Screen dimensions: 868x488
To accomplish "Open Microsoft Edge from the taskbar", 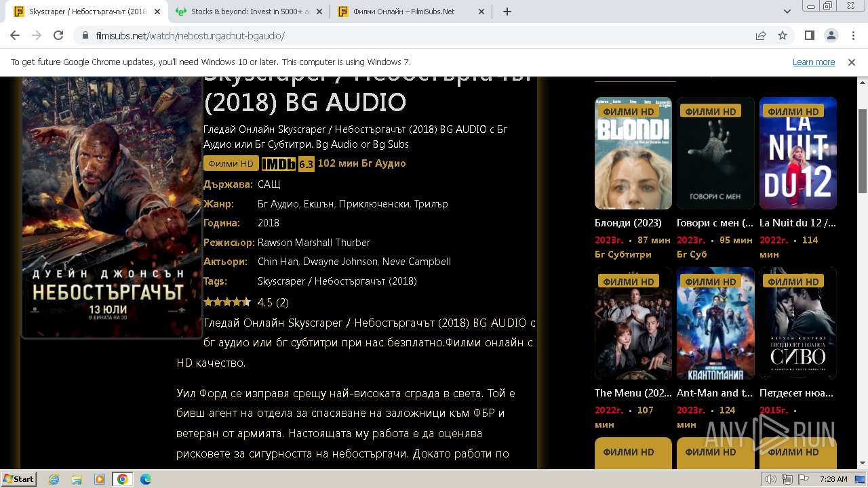I will point(146,479).
